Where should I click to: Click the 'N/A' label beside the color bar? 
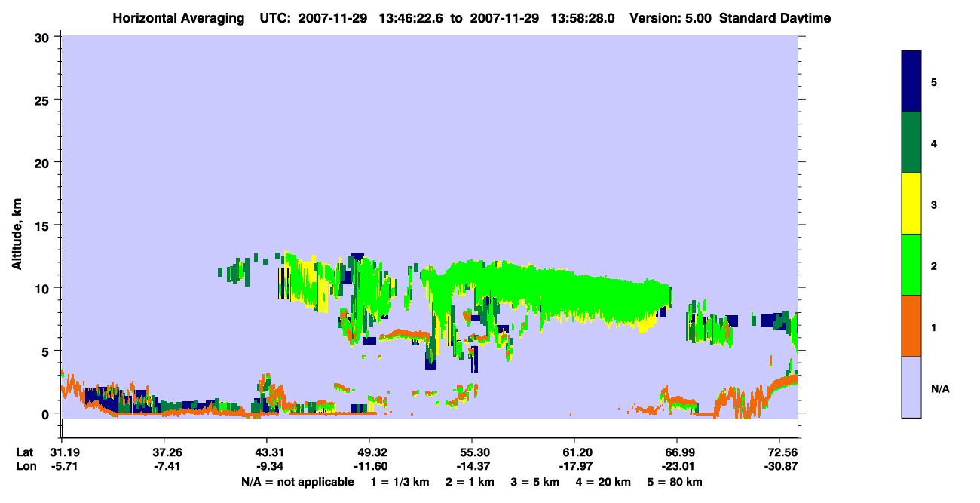coord(940,389)
